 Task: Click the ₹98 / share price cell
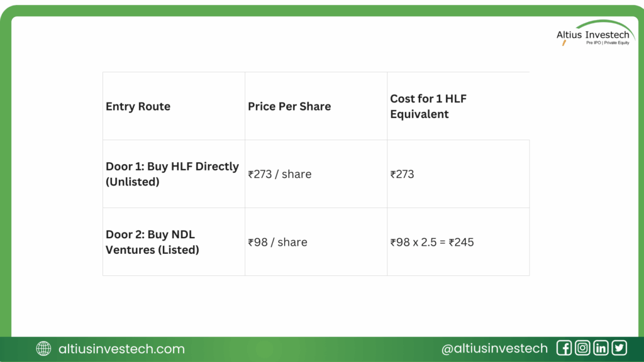pyautogui.click(x=277, y=242)
